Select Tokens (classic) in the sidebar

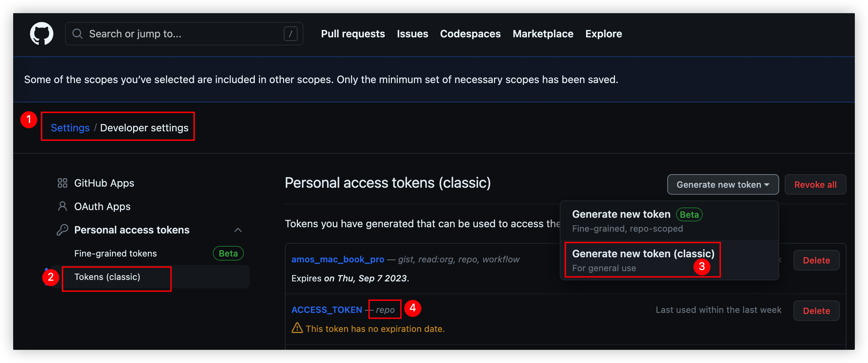click(x=107, y=277)
